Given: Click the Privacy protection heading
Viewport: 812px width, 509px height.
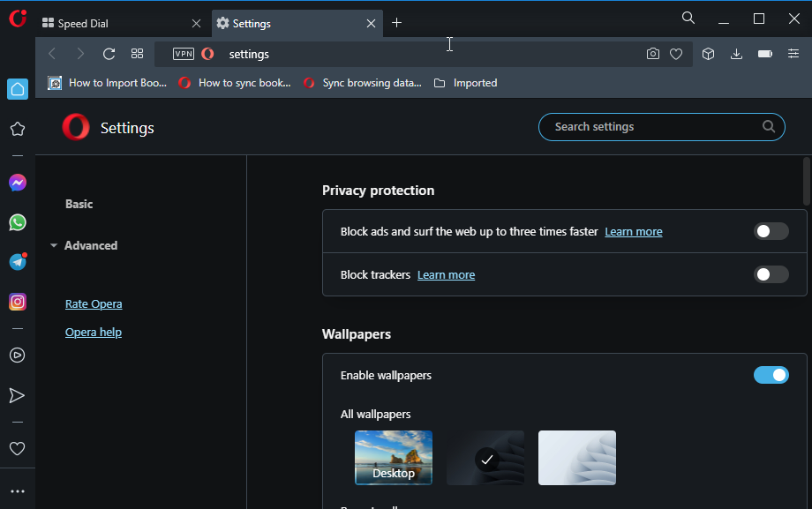Looking at the screenshot, I should 378,191.
